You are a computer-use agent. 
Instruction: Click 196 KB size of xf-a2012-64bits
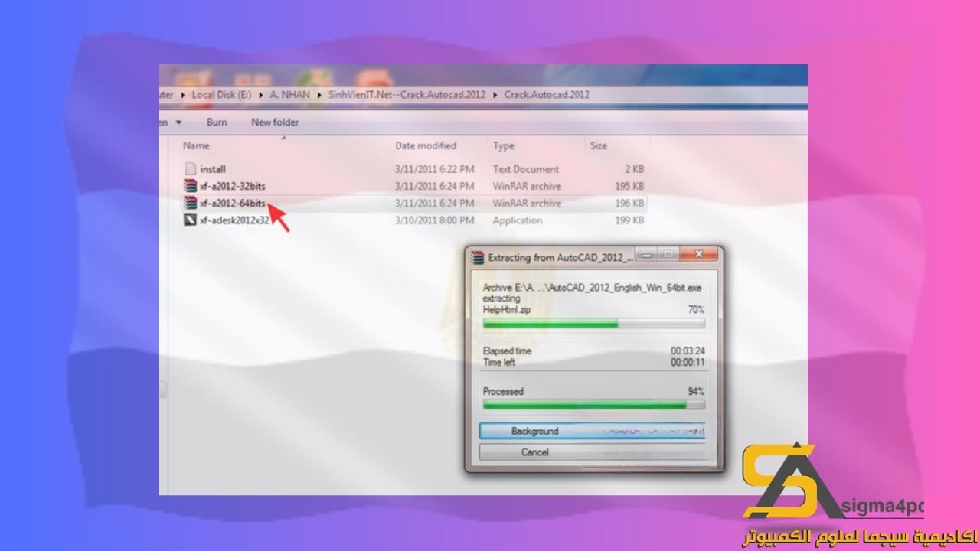[629, 204]
